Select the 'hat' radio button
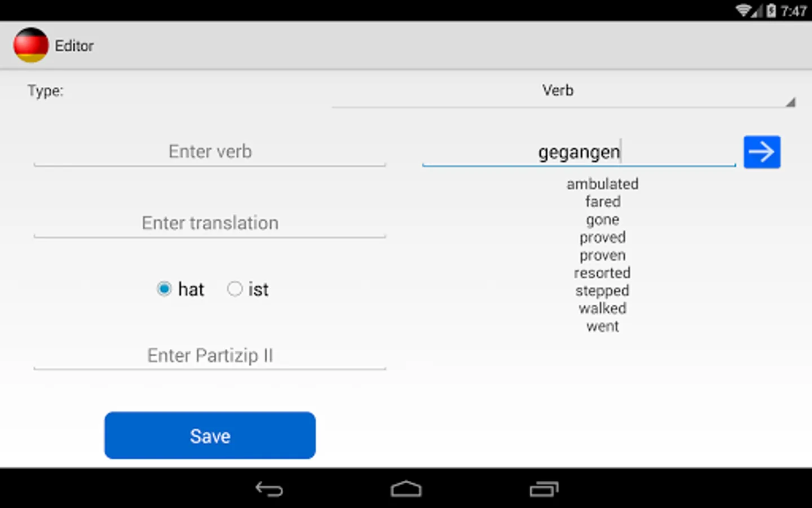 [164, 289]
